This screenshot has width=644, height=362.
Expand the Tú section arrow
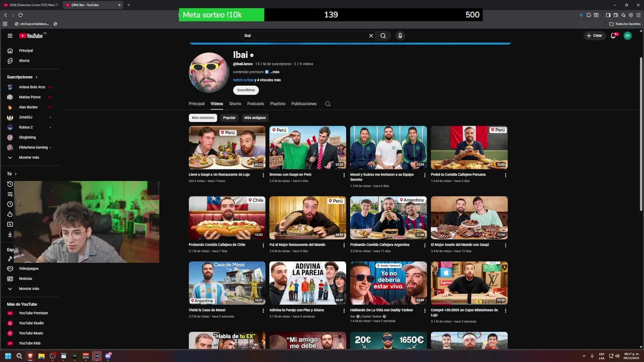(x=16, y=174)
